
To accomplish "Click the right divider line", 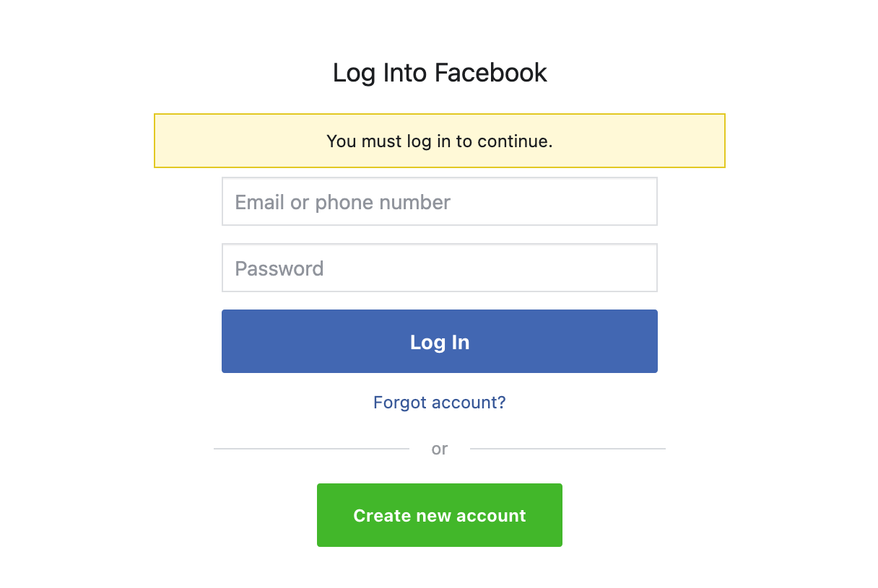I will 568,448.
